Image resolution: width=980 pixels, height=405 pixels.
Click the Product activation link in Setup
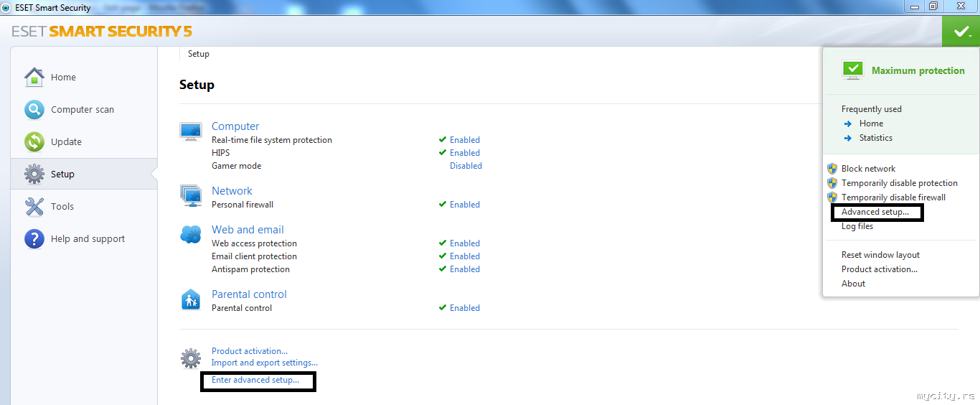tap(249, 351)
